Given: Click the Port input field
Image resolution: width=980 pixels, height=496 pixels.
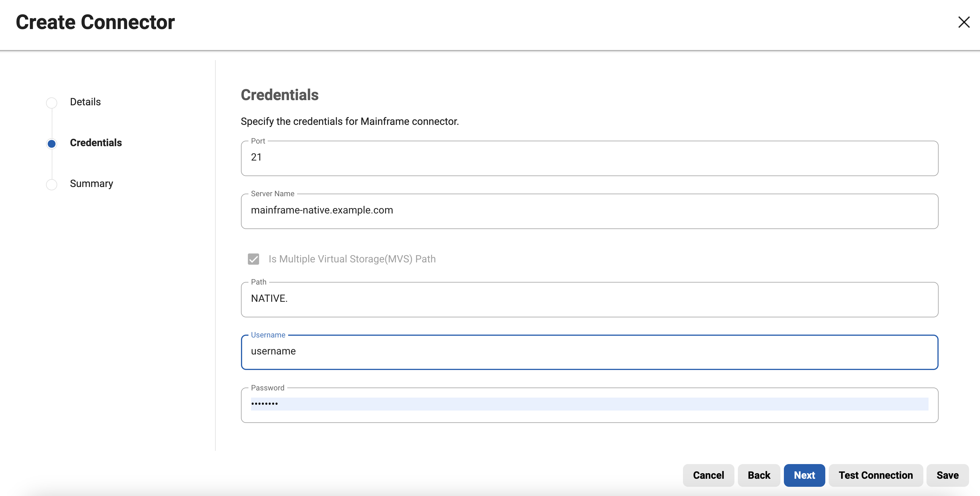Looking at the screenshot, I should click(x=589, y=158).
